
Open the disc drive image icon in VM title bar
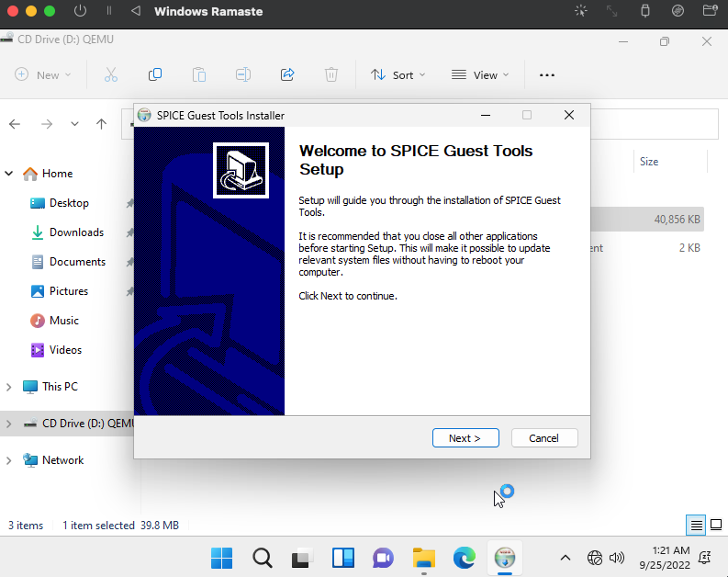678,11
